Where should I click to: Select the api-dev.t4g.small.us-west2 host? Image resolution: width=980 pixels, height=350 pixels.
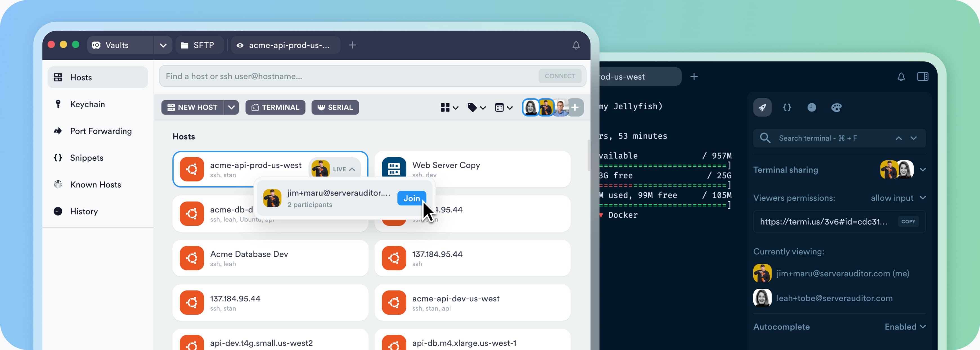(270, 340)
